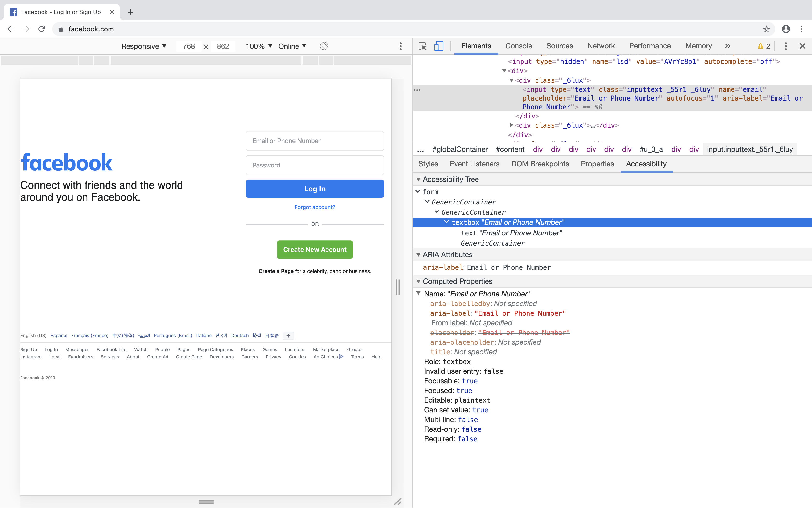This screenshot has height=509, width=812.
Task: Open the Forgot account? link
Action: pyautogui.click(x=315, y=207)
